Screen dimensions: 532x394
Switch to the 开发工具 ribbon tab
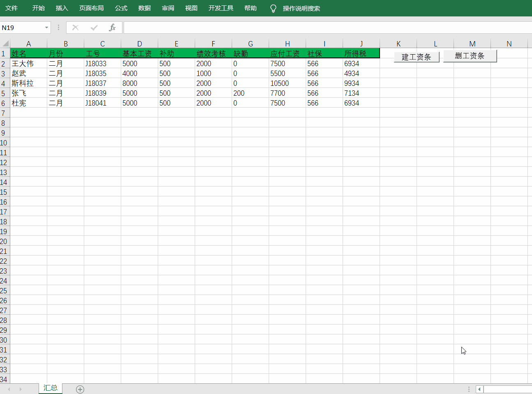pos(221,8)
